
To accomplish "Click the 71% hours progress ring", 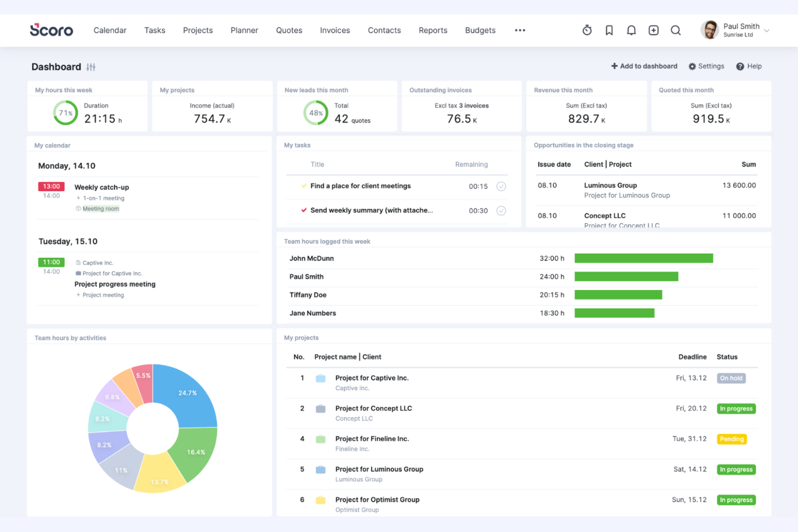I will [66, 113].
